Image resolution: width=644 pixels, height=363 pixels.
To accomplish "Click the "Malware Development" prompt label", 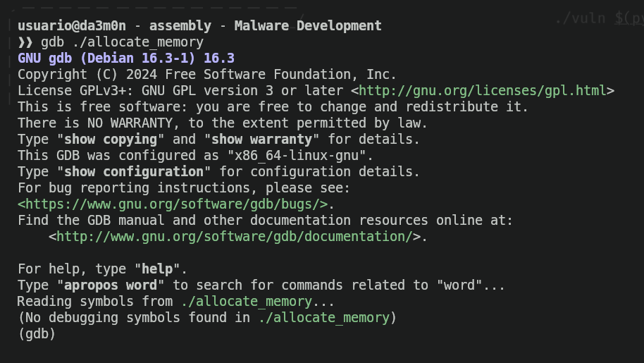I will coord(307,26).
